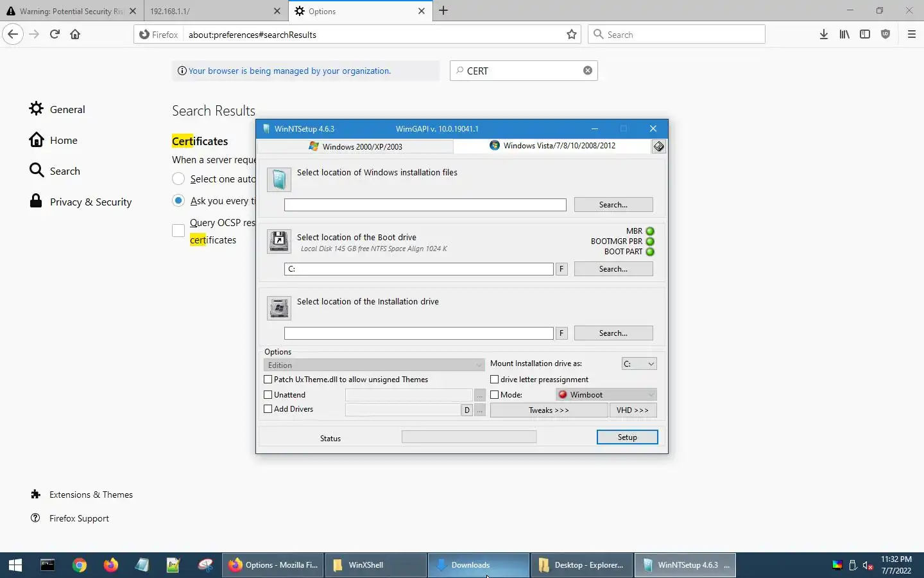Viewport: 924px width, 578px height.
Task: Click the installation files location field
Action: pos(425,205)
